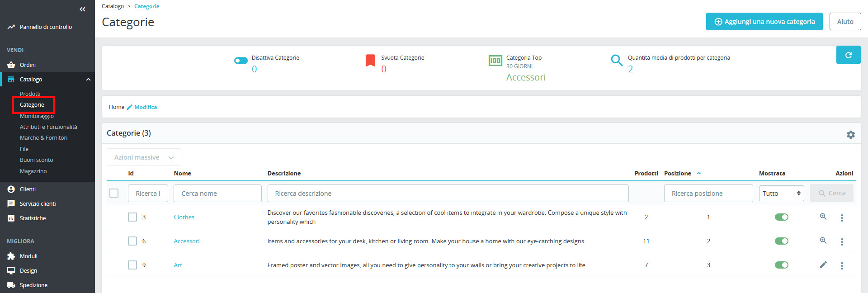The image size is (868, 293).
Task: Sort by the Id column header
Action: click(131, 173)
